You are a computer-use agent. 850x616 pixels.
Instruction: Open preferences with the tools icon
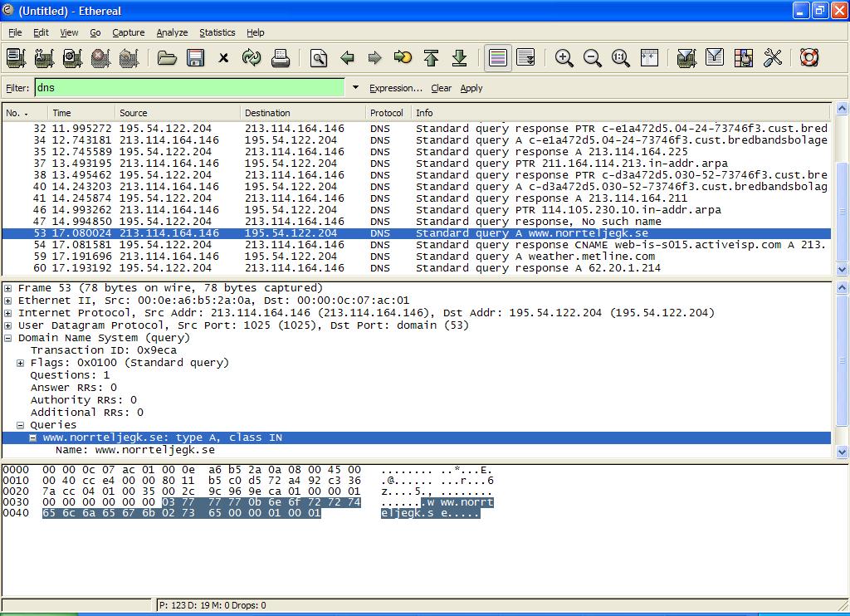click(x=772, y=57)
